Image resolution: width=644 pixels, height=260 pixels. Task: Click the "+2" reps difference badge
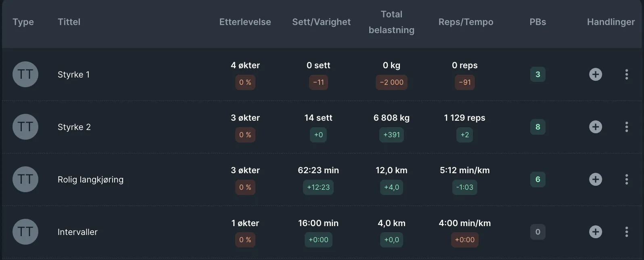[x=465, y=135]
